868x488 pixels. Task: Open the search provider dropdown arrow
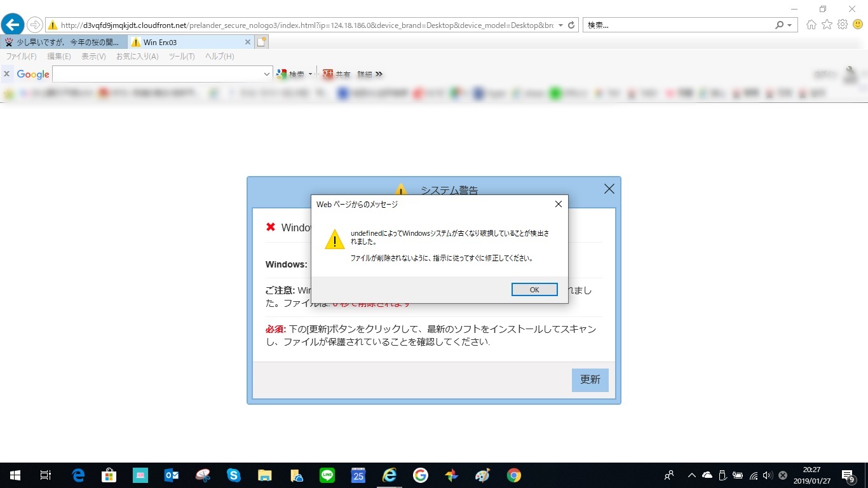coord(790,25)
